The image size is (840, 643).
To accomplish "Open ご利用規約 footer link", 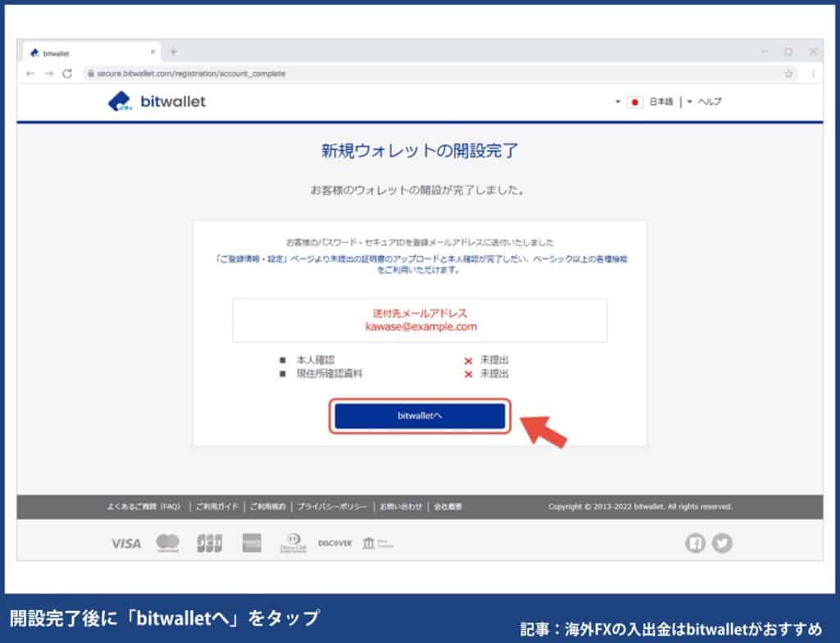I will point(267,506).
